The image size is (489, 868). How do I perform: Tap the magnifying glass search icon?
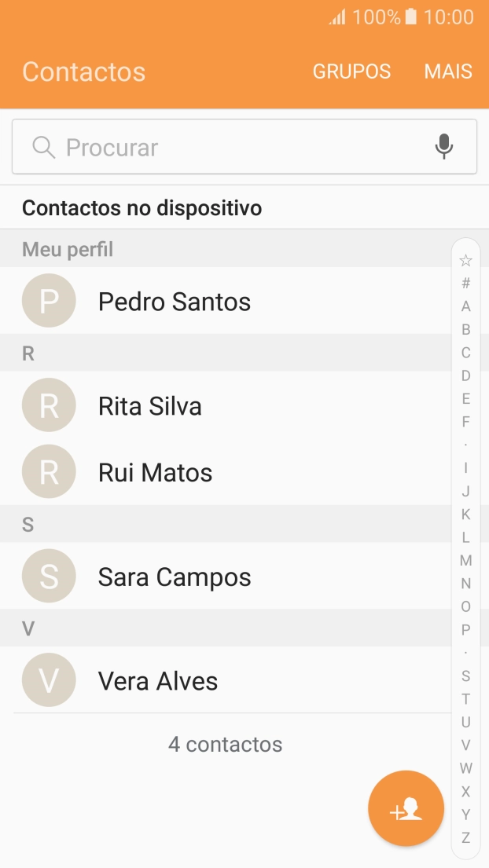[x=42, y=146]
